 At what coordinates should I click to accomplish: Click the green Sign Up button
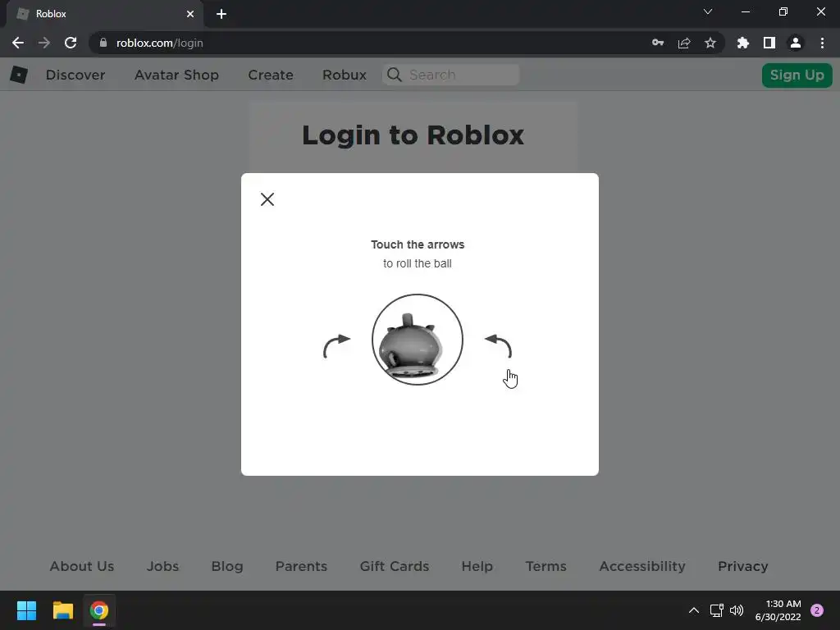point(797,75)
